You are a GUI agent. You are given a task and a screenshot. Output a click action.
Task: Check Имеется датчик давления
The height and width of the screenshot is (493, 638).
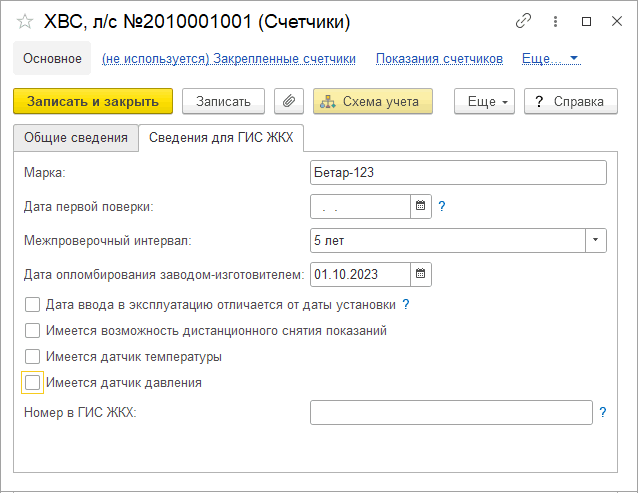(33, 382)
